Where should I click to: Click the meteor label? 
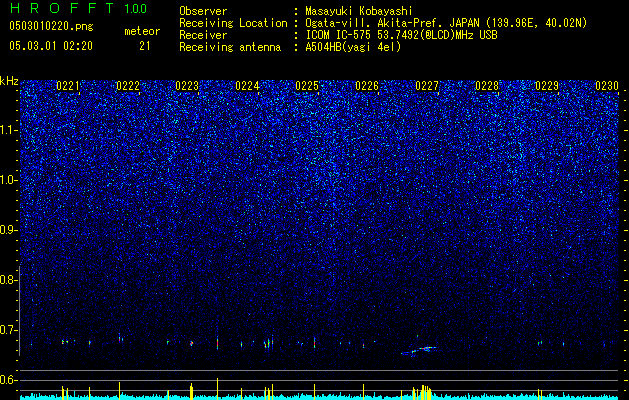pyautogui.click(x=142, y=31)
